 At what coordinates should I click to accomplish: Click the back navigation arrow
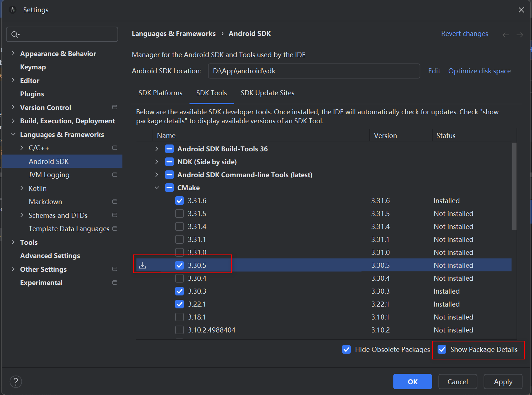[x=506, y=35]
